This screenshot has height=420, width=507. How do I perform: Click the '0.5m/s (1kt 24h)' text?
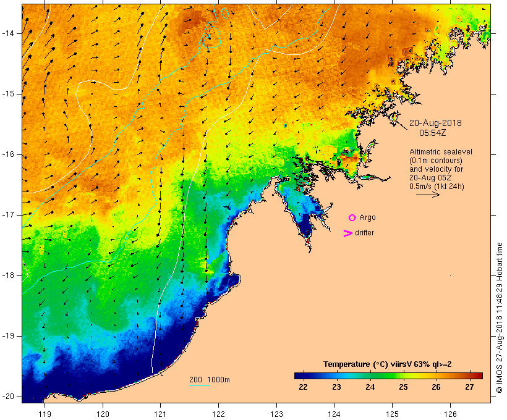point(437,187)
